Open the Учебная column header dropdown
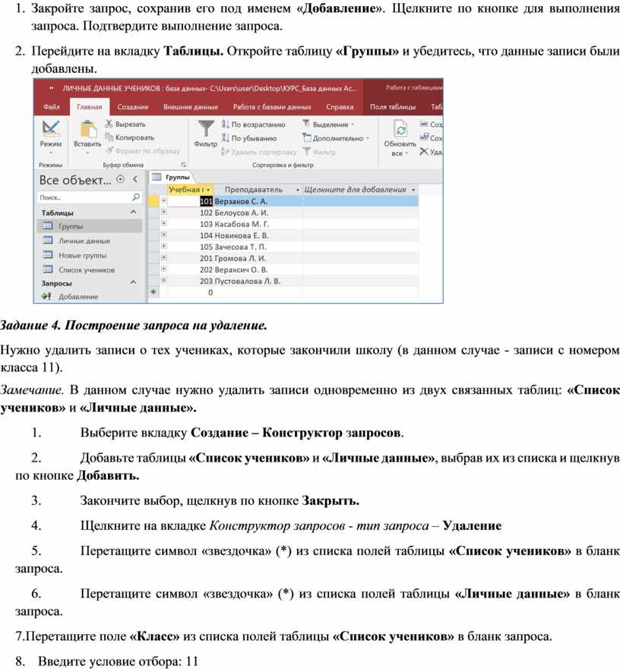Viewport: 620px width, 672px height. (208, 189)
